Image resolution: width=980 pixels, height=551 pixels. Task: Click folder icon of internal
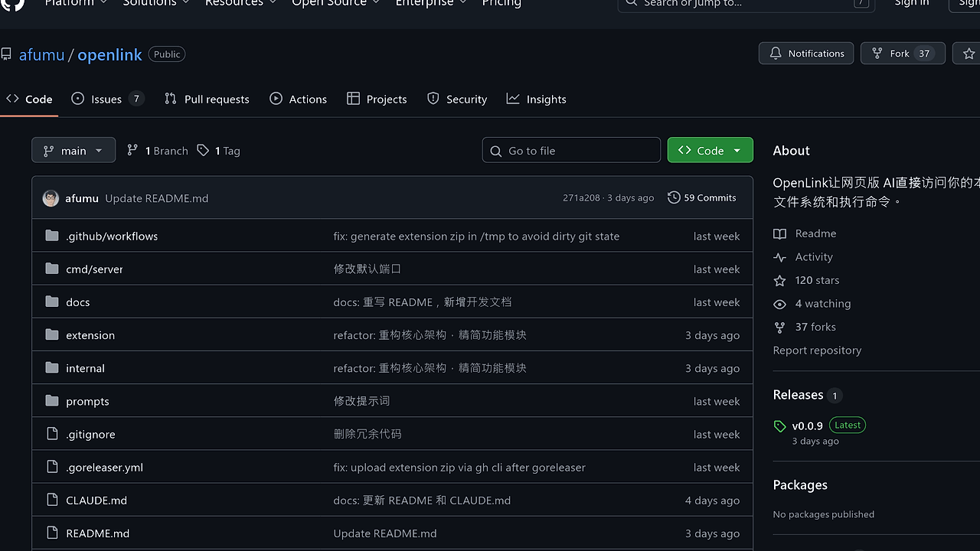pyautogui.click(x=52, y=367)
